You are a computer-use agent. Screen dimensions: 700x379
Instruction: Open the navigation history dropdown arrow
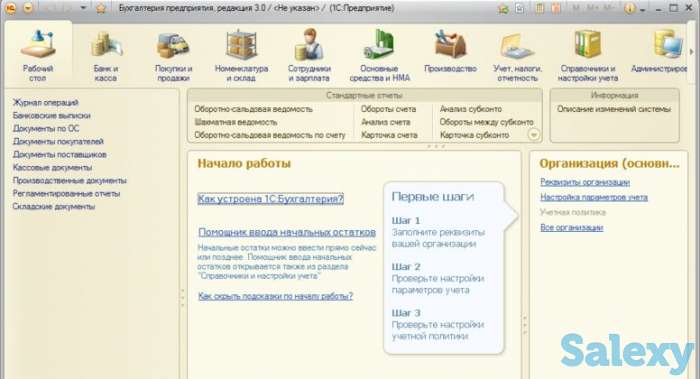(83, 8)
